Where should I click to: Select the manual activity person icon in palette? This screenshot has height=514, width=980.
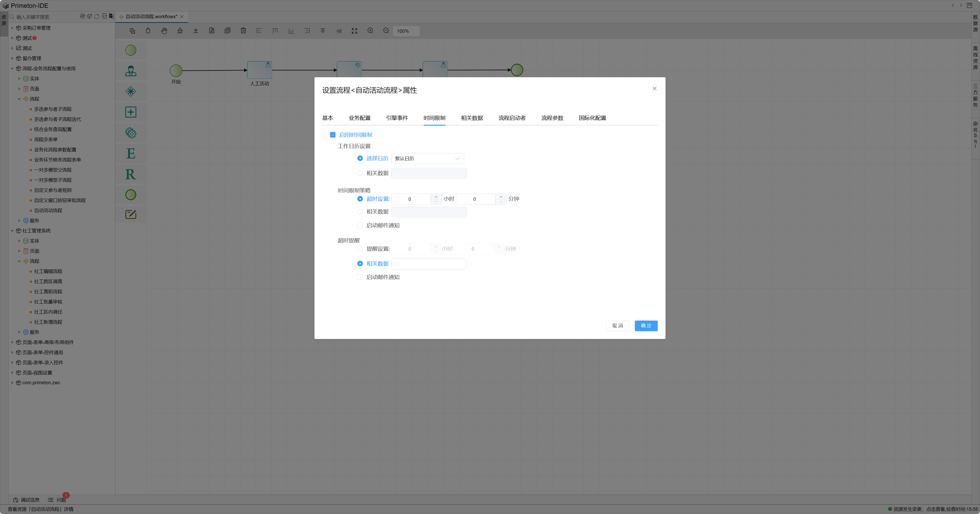point(131,71)
